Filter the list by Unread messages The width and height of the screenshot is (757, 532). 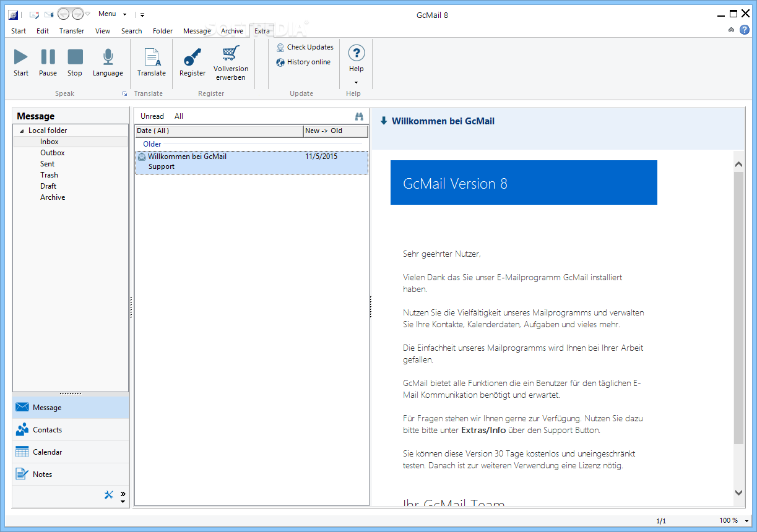152,116
